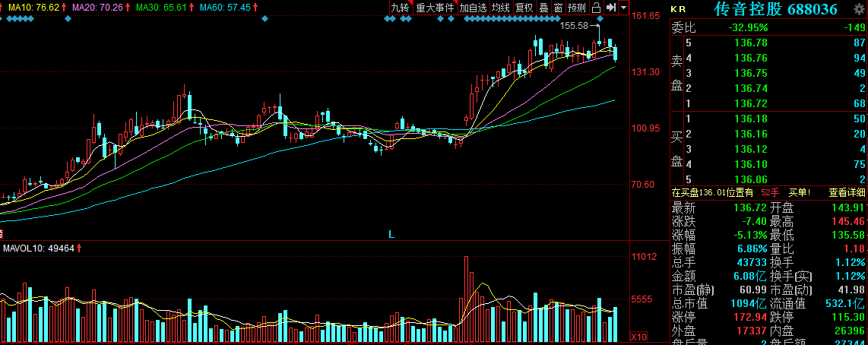
Task: Select sell level 4 price 136.76
Action: (x=749, y=58)
